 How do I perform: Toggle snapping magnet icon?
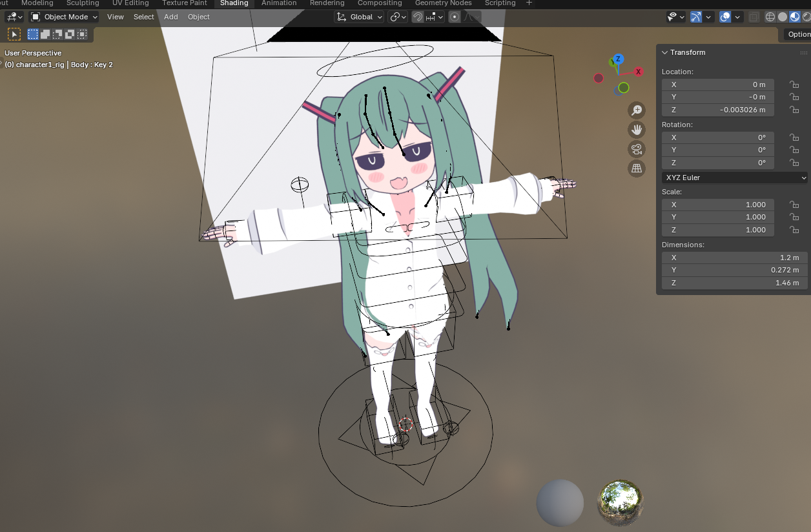click(x=418, y=17)
